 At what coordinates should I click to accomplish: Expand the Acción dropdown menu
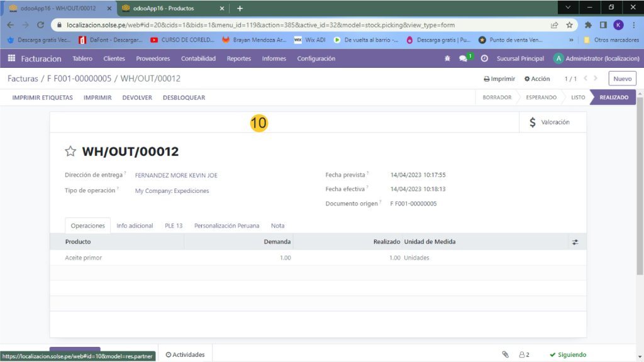tap(537, 79)
